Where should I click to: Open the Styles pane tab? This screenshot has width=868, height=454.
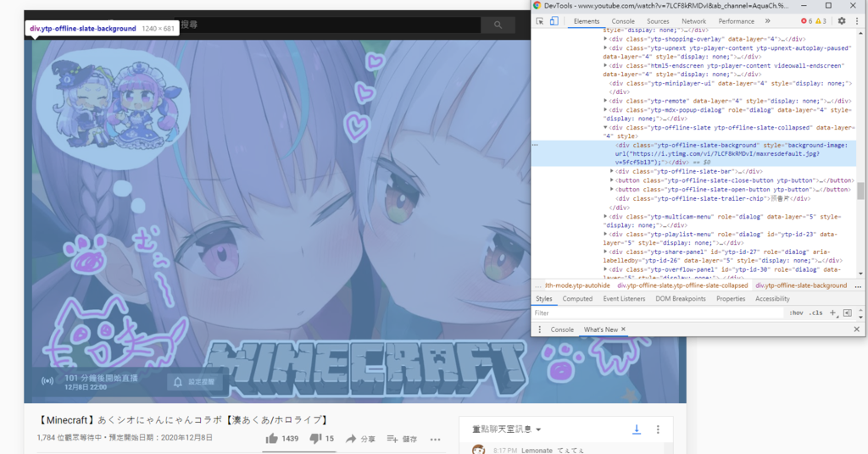(x=543, y=299)
